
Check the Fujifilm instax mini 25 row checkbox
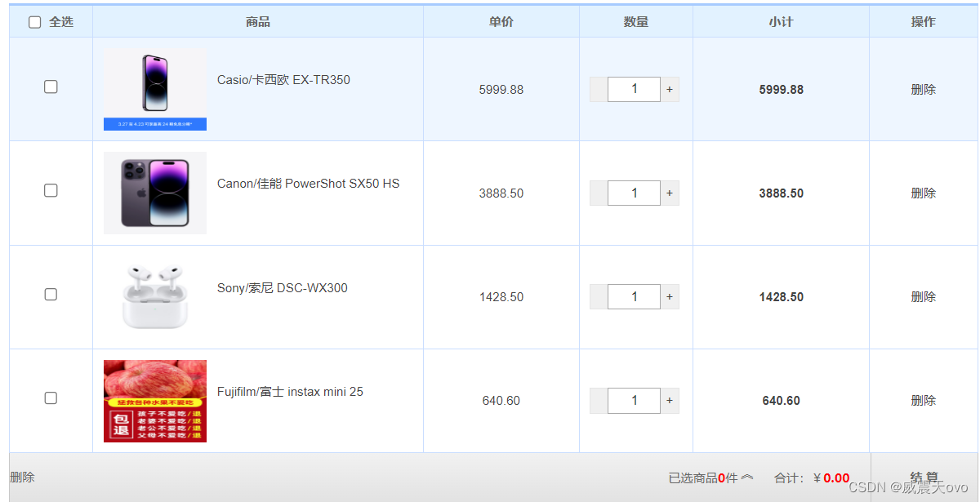click(51, 398)
